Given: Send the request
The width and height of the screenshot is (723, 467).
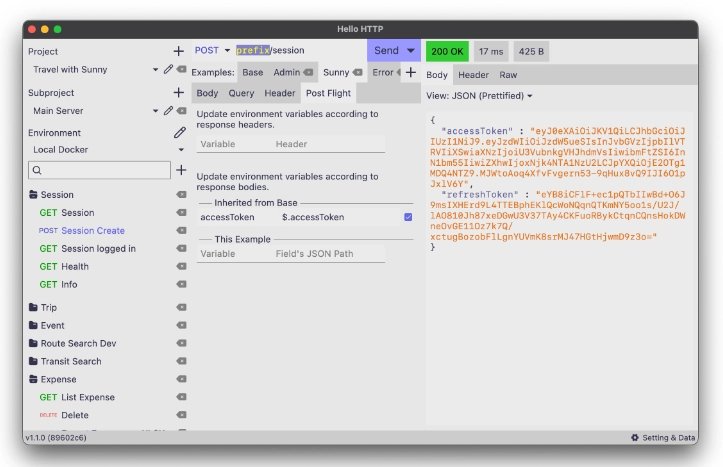Looking at the screenshot, I should [x=386, y=51].
